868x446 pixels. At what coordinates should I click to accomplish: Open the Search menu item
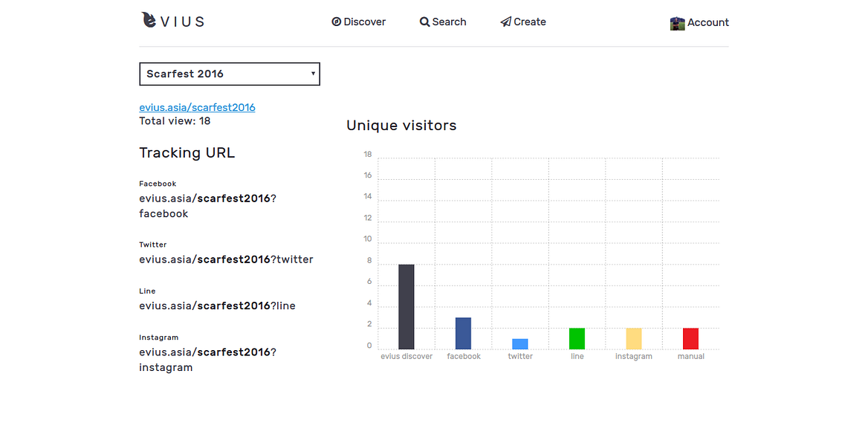[443, 22]
